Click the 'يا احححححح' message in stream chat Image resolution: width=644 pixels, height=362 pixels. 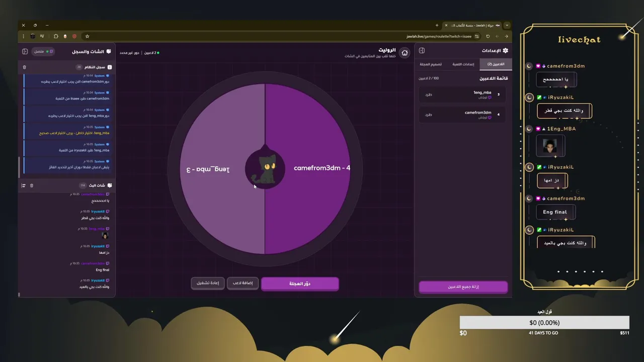click(x=101, y=201)
